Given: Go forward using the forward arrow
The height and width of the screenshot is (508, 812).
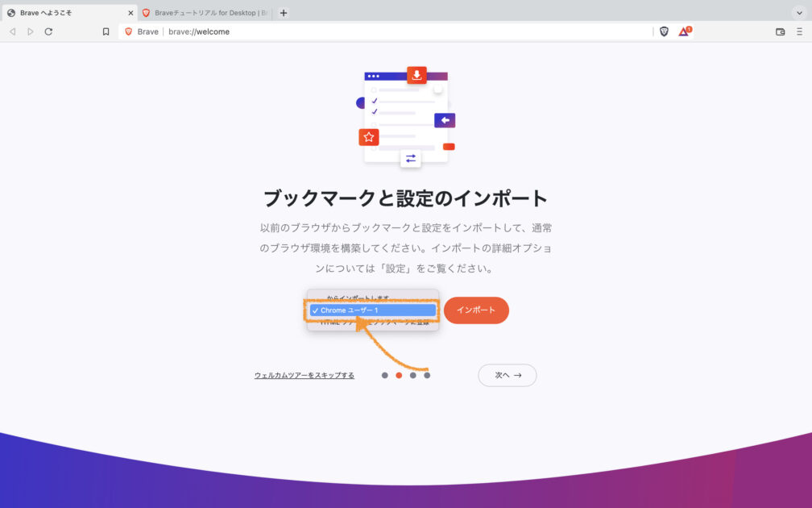Looking at the screenshot, I should click(31, 31).
